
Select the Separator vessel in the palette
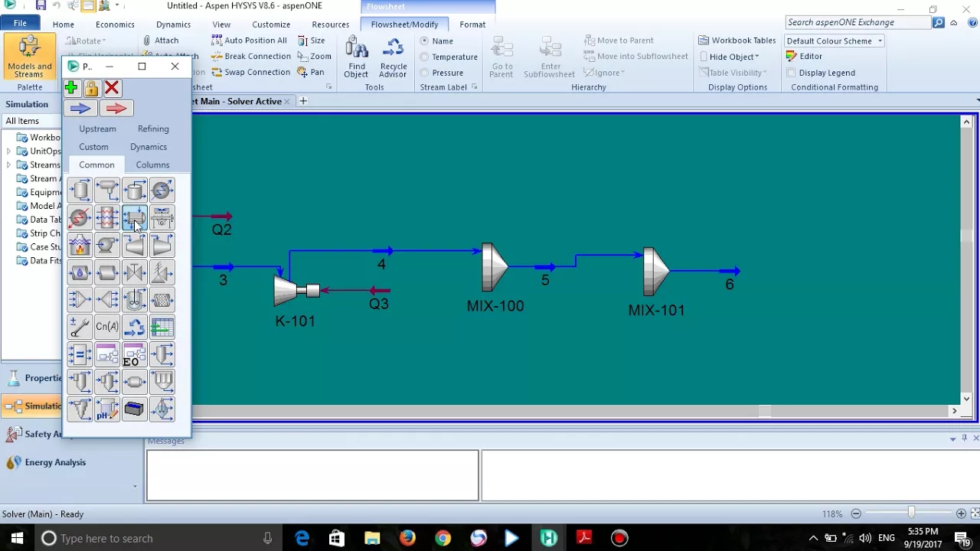pos(80,191)
